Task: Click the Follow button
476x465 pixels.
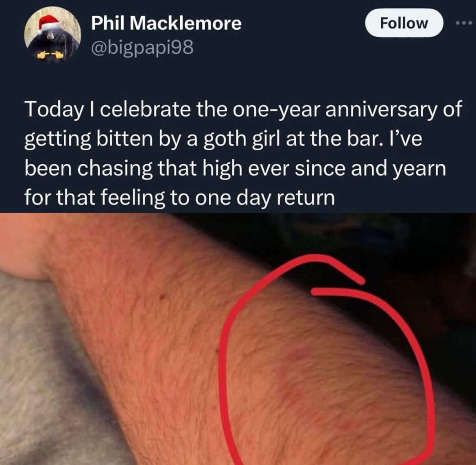Action: [x=404, y=23]
